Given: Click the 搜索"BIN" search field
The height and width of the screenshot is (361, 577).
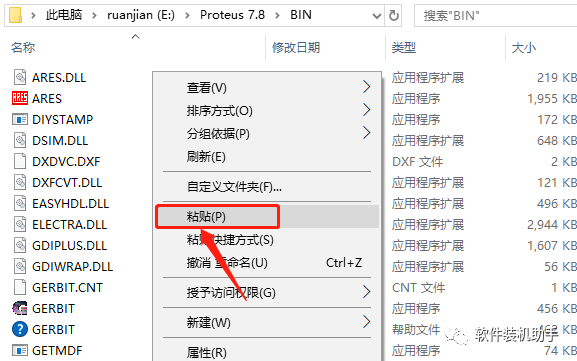Looking at the screenshot, I should (x=495, y=16).
